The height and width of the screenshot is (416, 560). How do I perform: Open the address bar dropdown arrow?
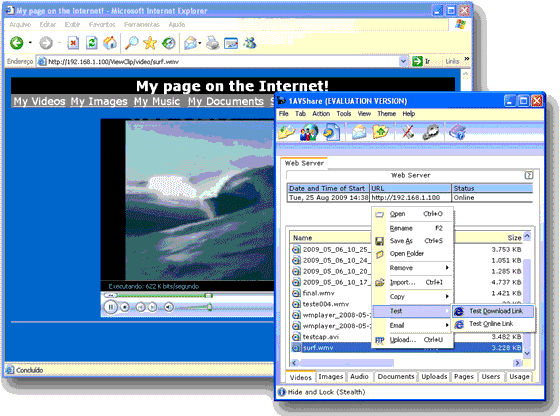pyautogui.click(x=403, y=61)
